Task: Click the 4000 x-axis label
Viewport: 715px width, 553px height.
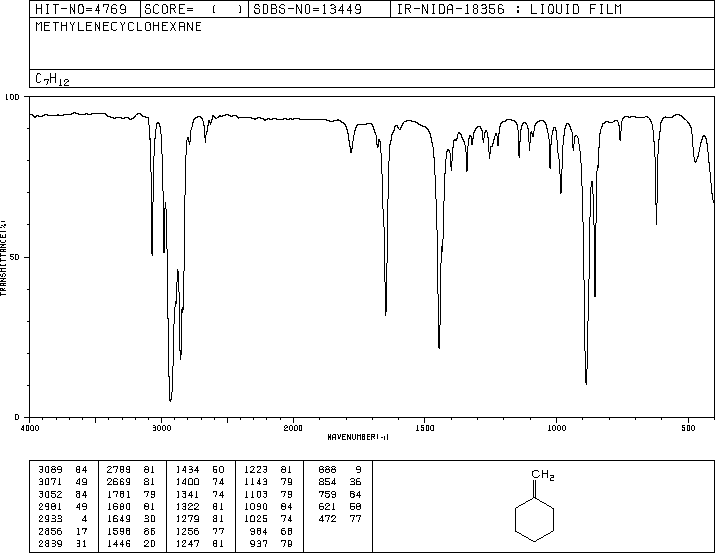Action: click(30, 428)
